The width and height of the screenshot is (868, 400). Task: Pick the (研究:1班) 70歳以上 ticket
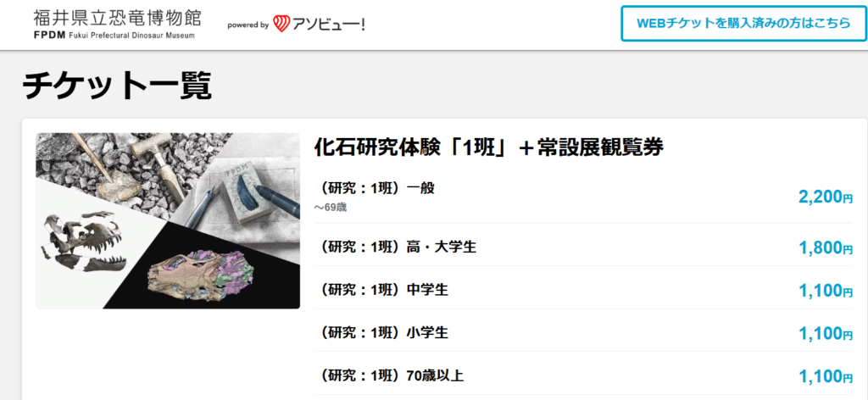(x=584, y=376)
